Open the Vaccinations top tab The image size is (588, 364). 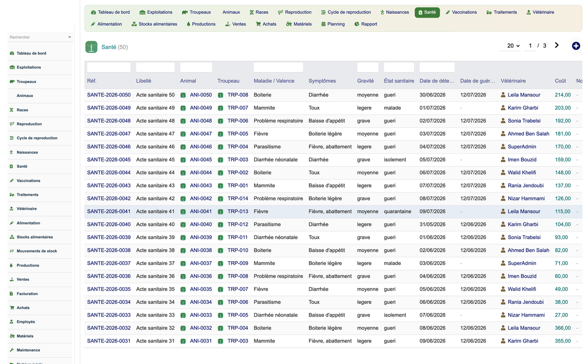coord(461,12)
